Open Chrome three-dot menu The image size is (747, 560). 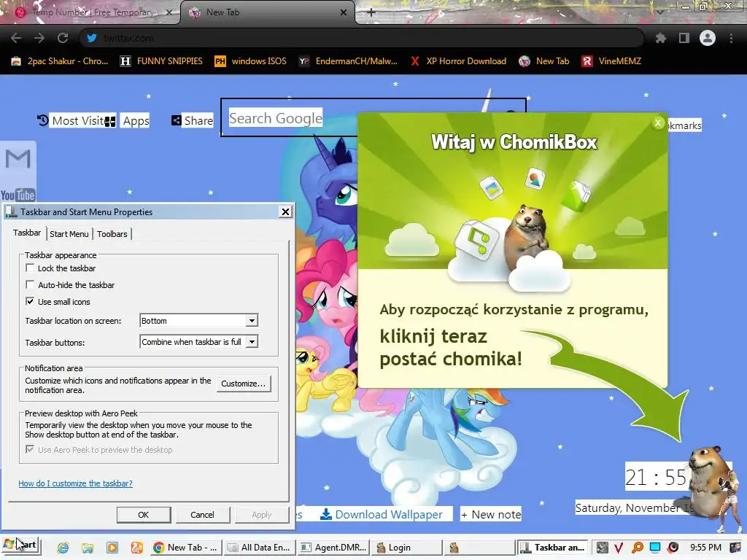point(731,38)
